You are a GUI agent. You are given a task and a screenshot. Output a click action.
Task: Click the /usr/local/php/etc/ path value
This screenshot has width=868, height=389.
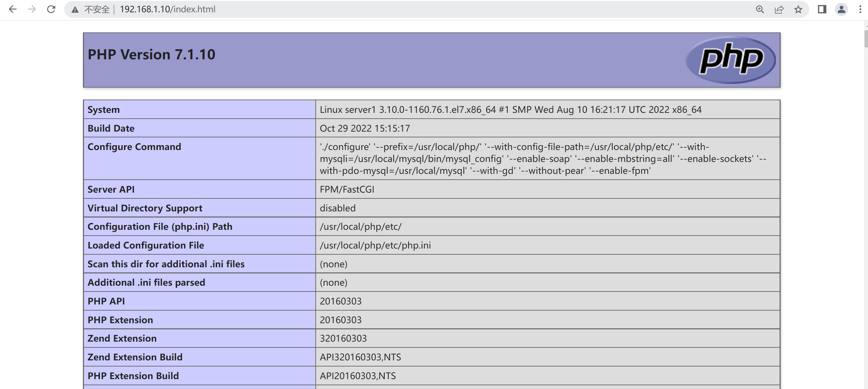pyautogui.click(x=361, y=227)
